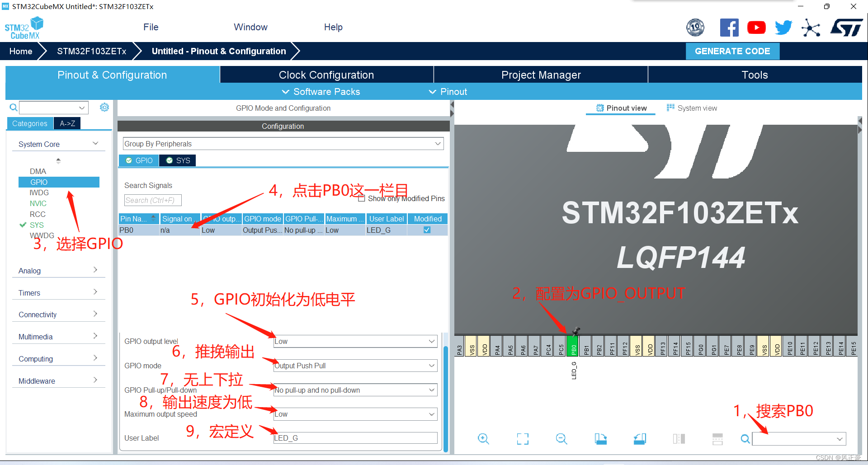Select NVIC in System Core list
Screen dimensions: 868x465
pos(38,203)
